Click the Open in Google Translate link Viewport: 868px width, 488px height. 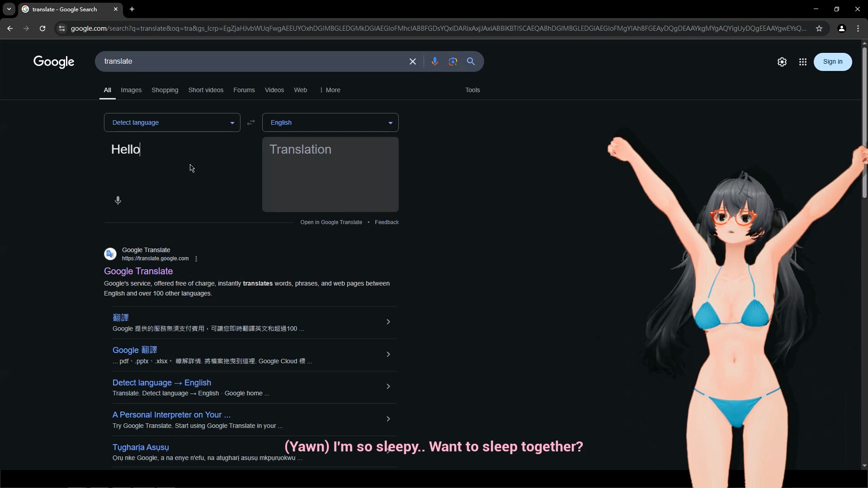pos(331,222)
